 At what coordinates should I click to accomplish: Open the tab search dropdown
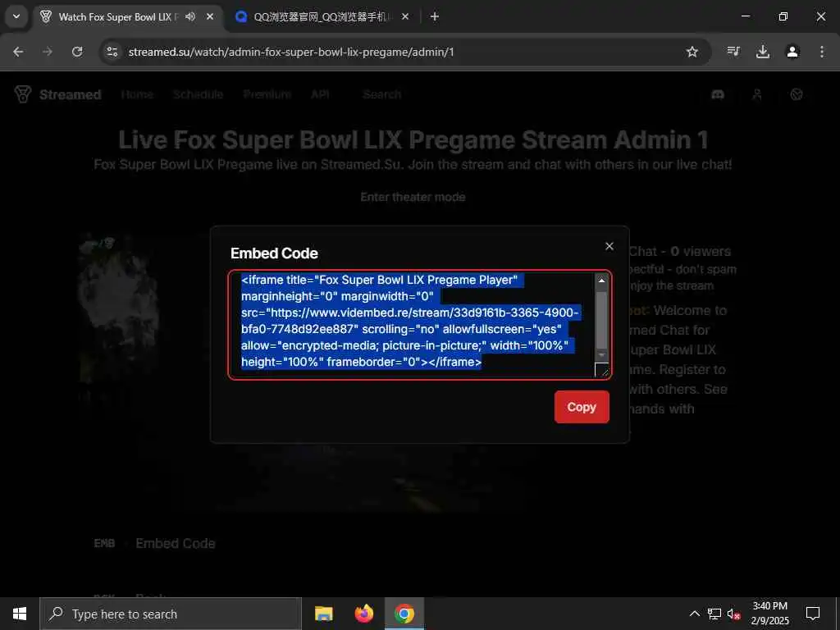click(16, 16)
